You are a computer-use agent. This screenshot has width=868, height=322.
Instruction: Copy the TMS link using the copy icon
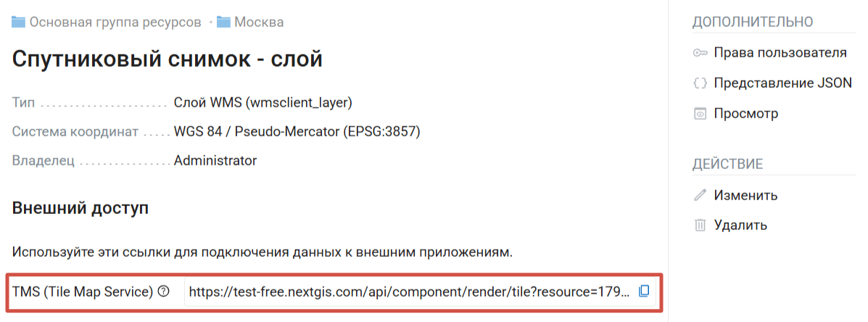[643, 292]
